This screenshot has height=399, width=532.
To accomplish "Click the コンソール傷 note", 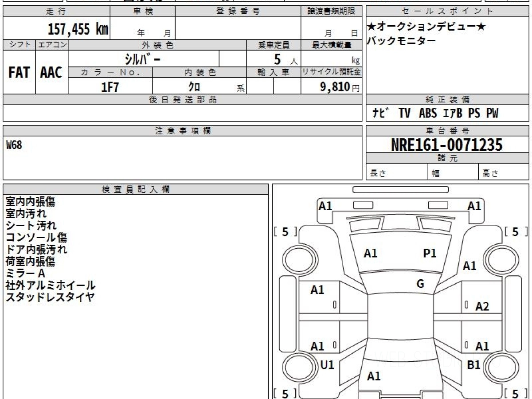I will tap(36, 238).
